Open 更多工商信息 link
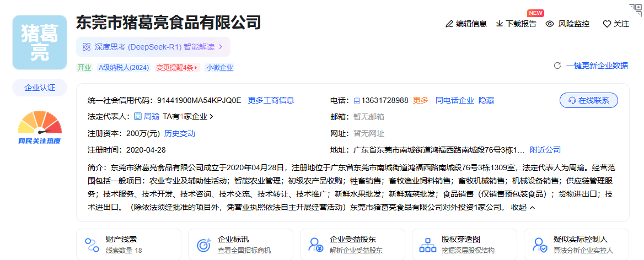 pos(271,100)
